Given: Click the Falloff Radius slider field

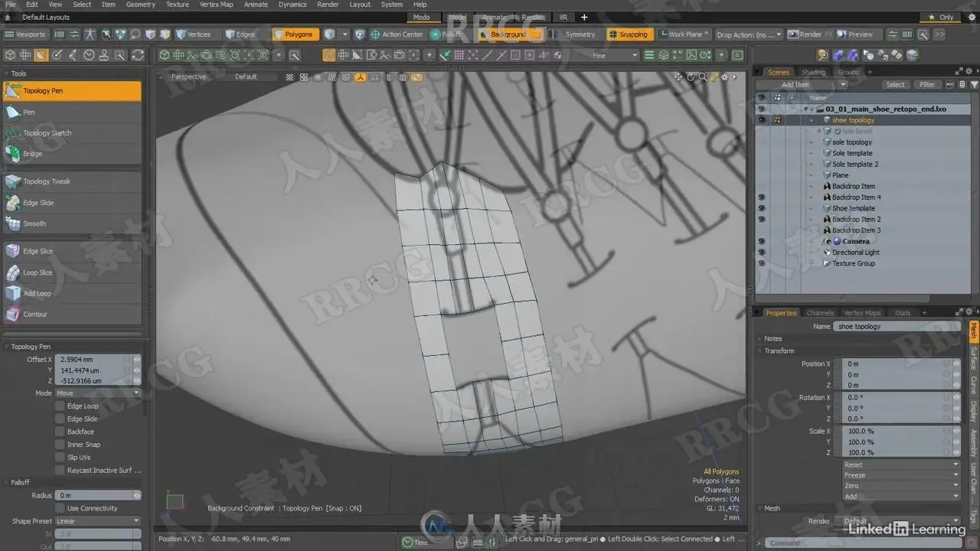Looking at the screenshot, I should [x=98, y=495].
